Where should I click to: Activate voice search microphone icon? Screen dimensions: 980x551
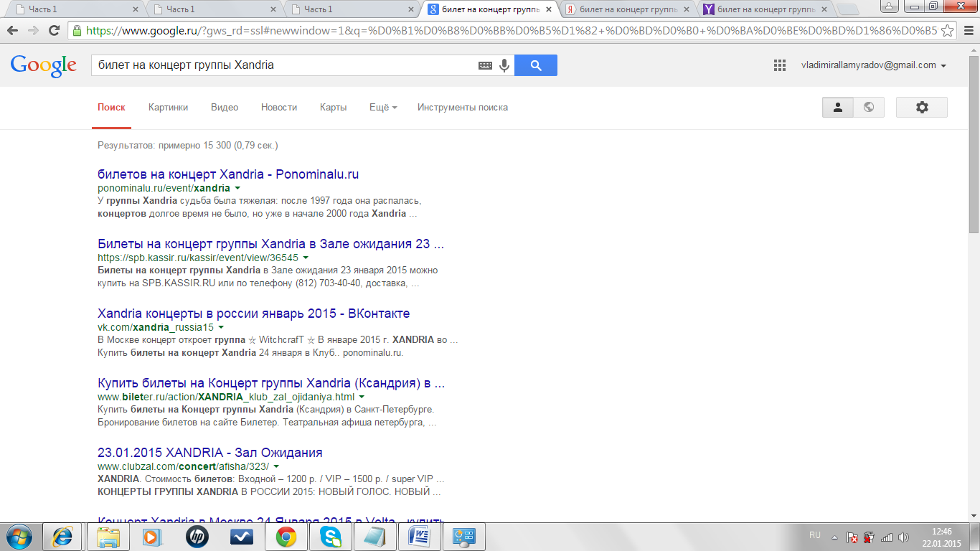[x=504, y=65]
